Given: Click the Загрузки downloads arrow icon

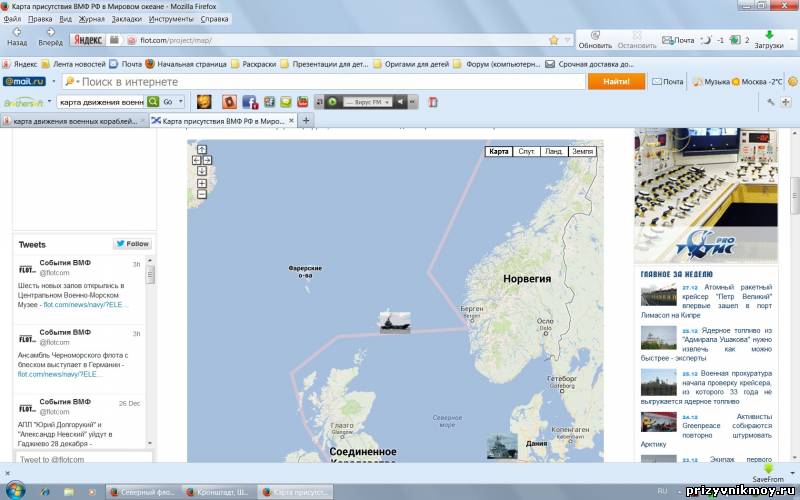Looking at the screenshot, I should pos(769,34).
